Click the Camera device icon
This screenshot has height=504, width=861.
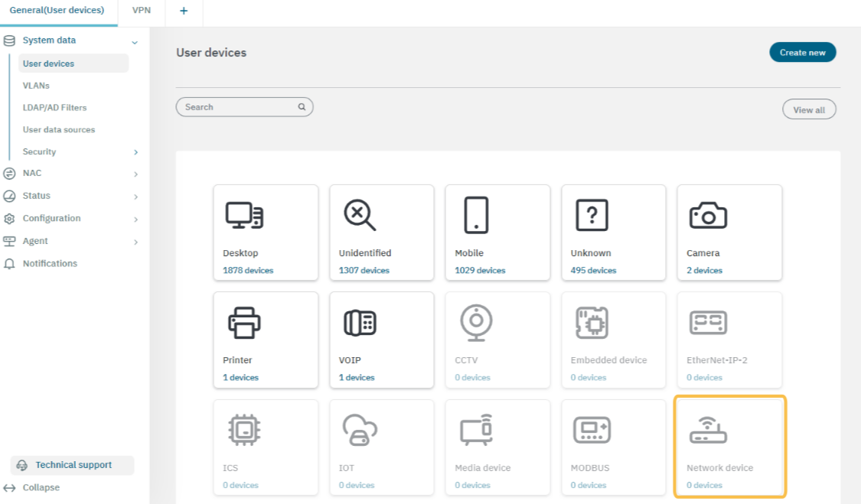(x=707, y=216)
